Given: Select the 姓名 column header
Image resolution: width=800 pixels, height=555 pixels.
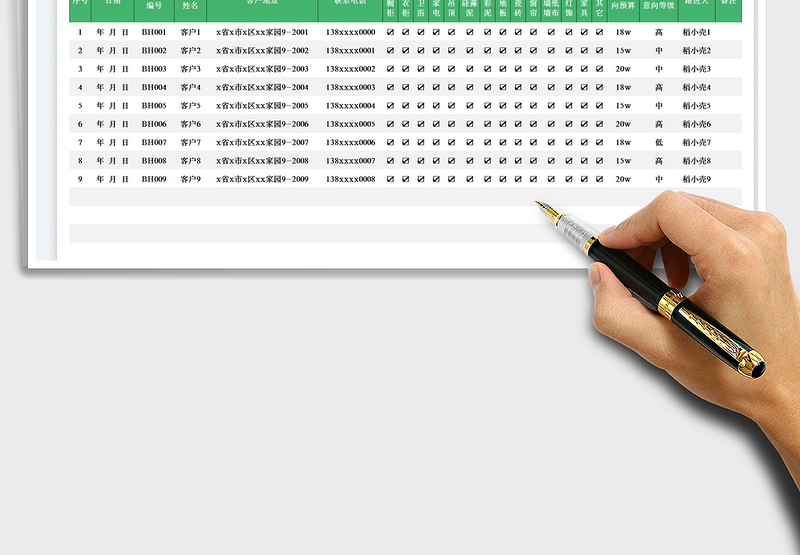Looking at the screenshot, I should click(190, 6).
